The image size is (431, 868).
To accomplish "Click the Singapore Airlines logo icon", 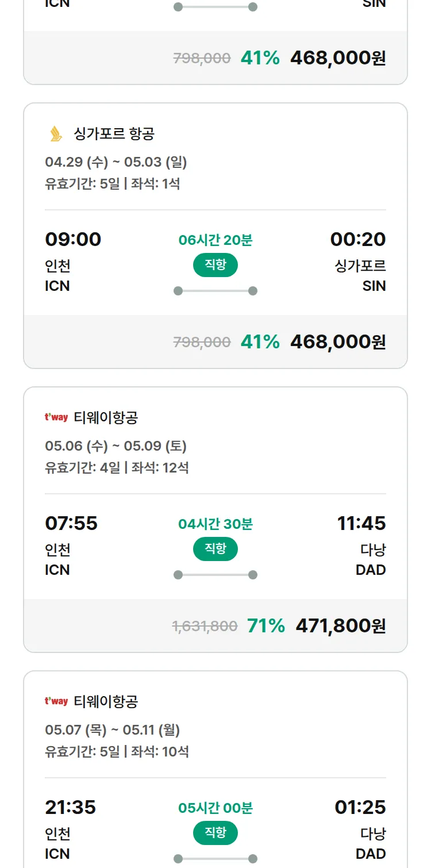I will pos(56,134).
